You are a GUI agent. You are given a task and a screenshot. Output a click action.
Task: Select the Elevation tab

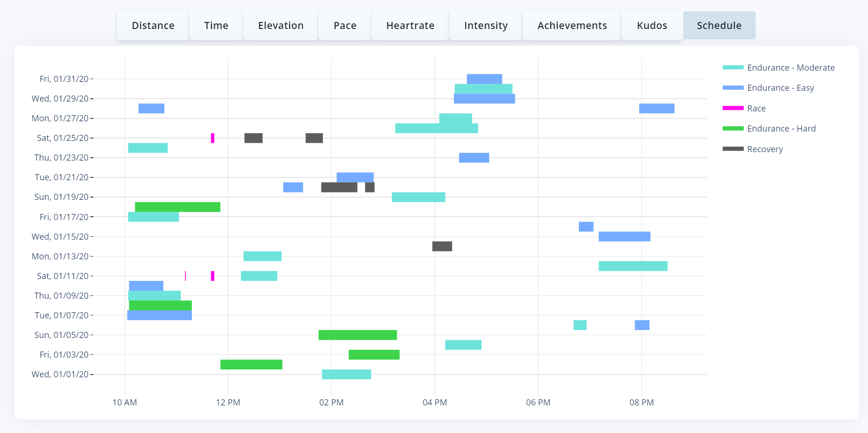pos(281,26)
